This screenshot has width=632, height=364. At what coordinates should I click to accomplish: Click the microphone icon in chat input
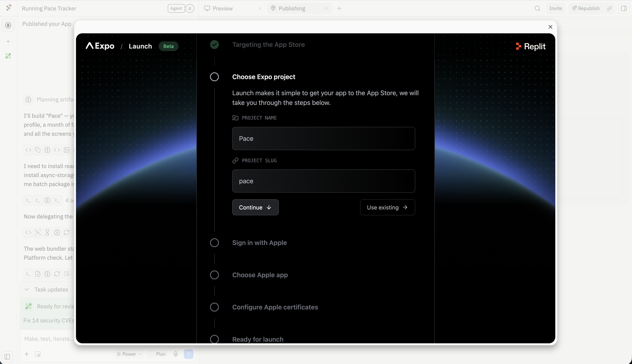(176, 354)
